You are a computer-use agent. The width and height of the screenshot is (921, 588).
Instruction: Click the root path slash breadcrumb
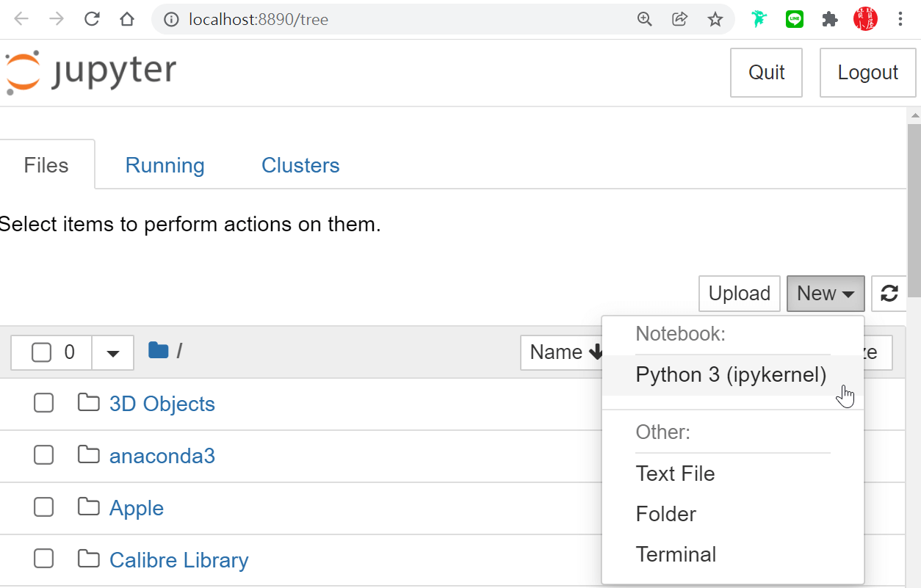coord(179,351)
